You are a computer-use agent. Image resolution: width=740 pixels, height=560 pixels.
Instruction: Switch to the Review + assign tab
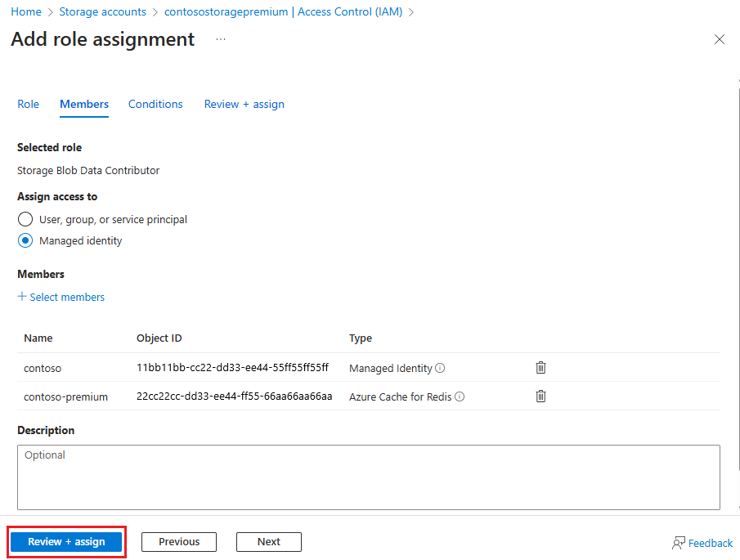coord(244,104)
